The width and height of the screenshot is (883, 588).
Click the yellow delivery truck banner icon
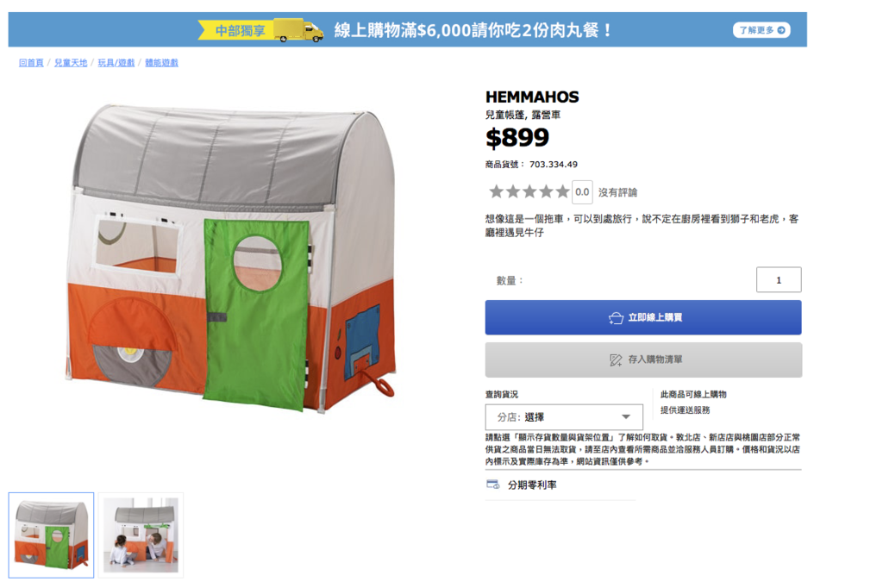pos(298,30)
